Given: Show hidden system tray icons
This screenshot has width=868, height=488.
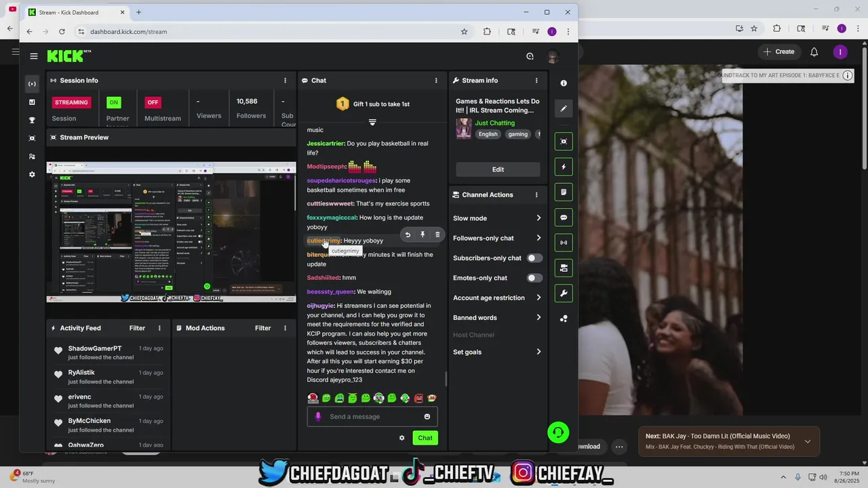Looking at the screenshot, I should (783, 477).
